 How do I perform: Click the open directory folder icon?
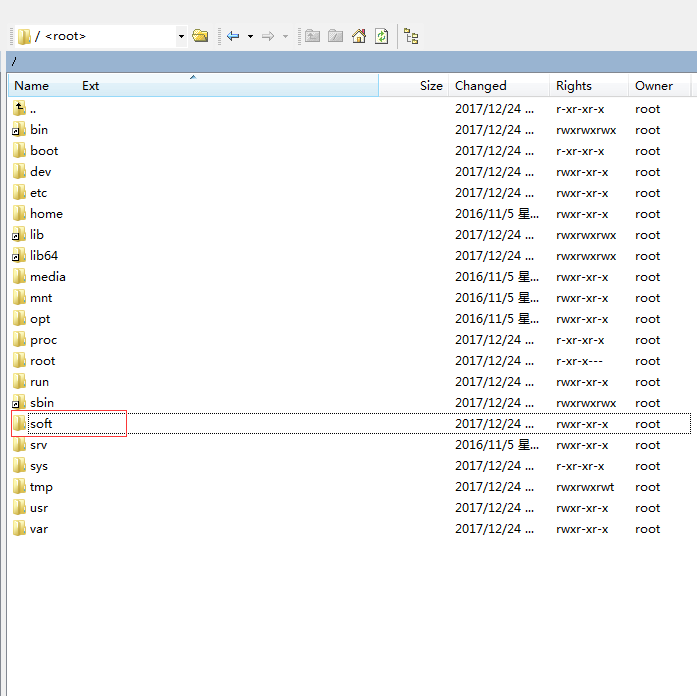coord(200,36)
